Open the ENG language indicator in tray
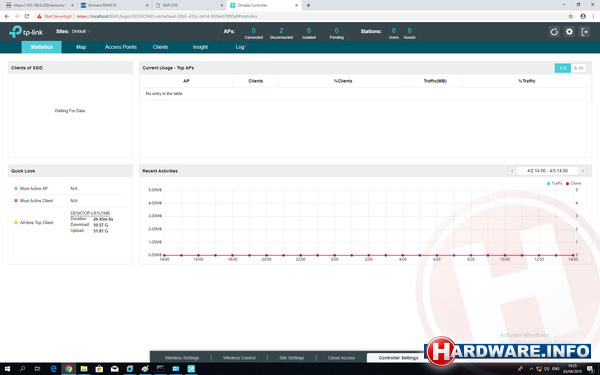Screen dimensions: 600x375 tap(556, 369)
